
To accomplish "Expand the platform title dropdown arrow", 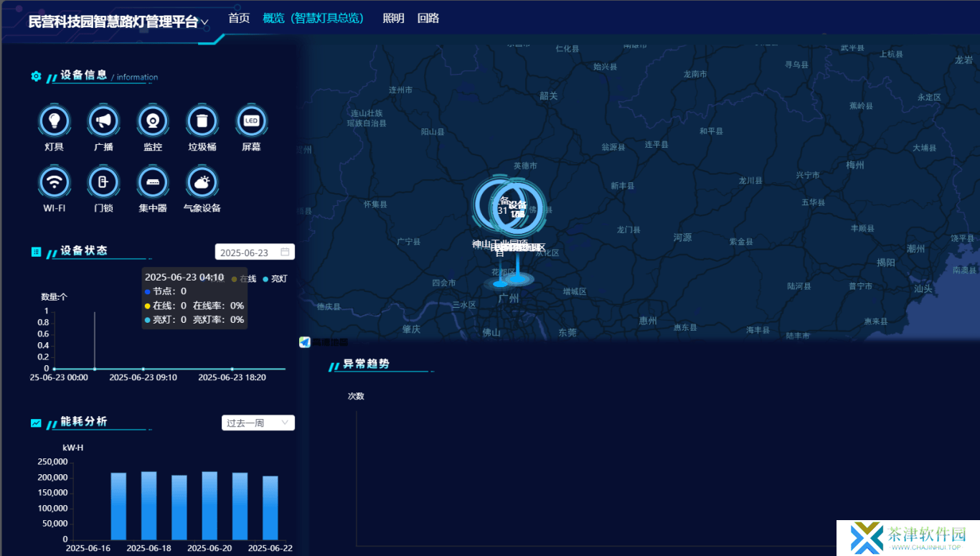I will click(204, 22).
